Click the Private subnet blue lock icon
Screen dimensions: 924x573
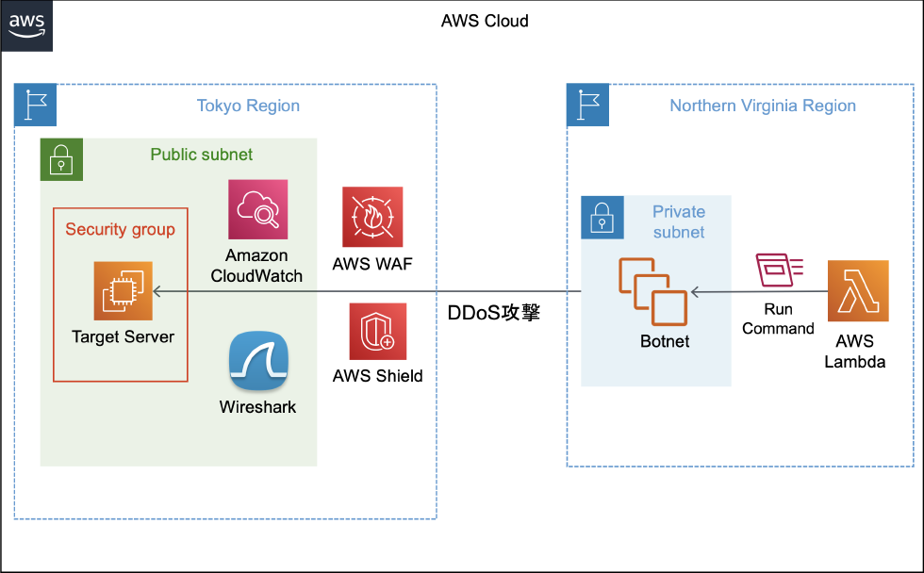(x=602, y=218)
